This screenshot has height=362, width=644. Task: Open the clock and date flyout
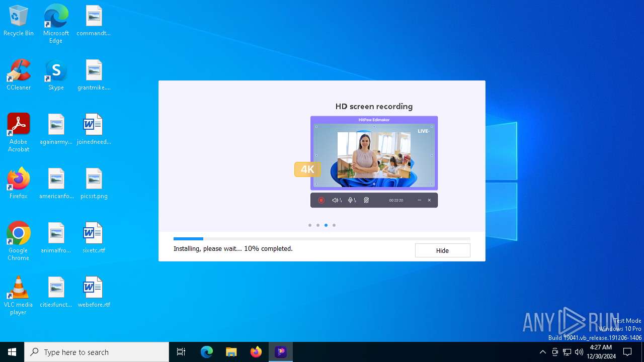(601, 352)
